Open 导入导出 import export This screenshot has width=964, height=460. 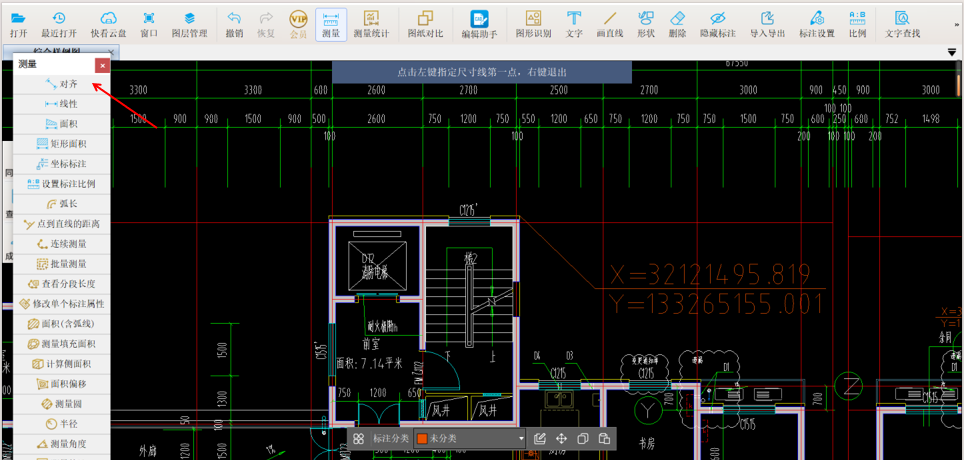767,25
